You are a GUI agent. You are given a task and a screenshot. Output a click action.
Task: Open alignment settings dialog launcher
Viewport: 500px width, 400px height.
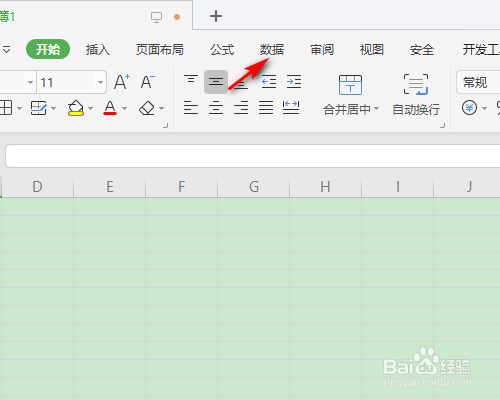click(443, 125)
